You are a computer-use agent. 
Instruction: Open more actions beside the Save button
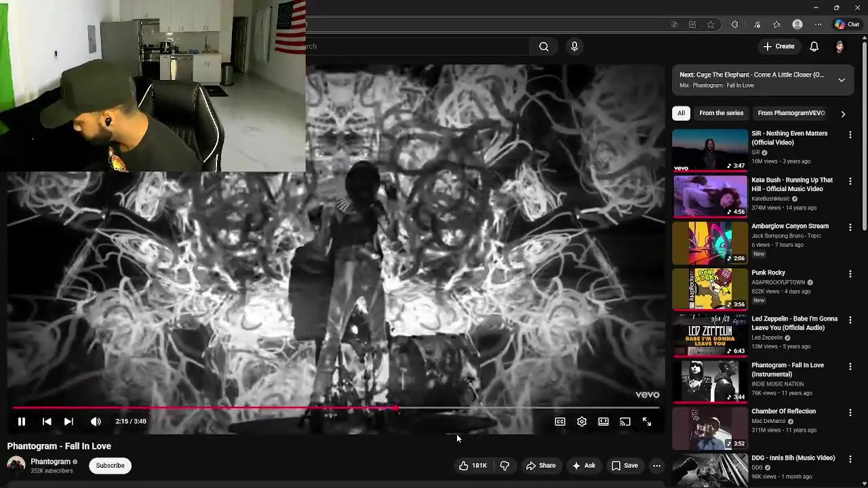click(x=656, y=466)
